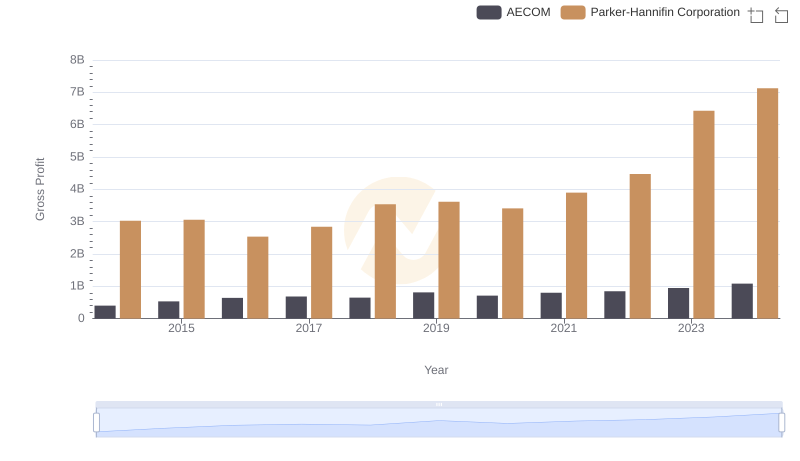The image size is (800, 461).
Task: Click inside the data zoom preview area
Action: click(439, 423)
